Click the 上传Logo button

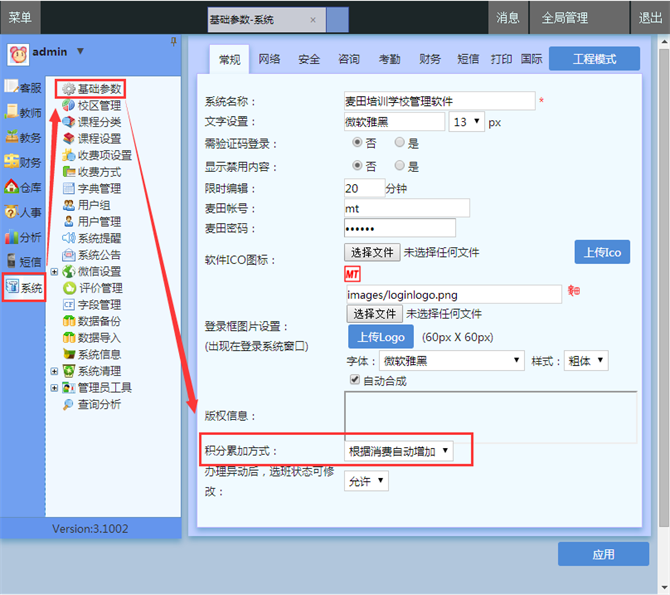pyautogui.click(x=381, y=337)
